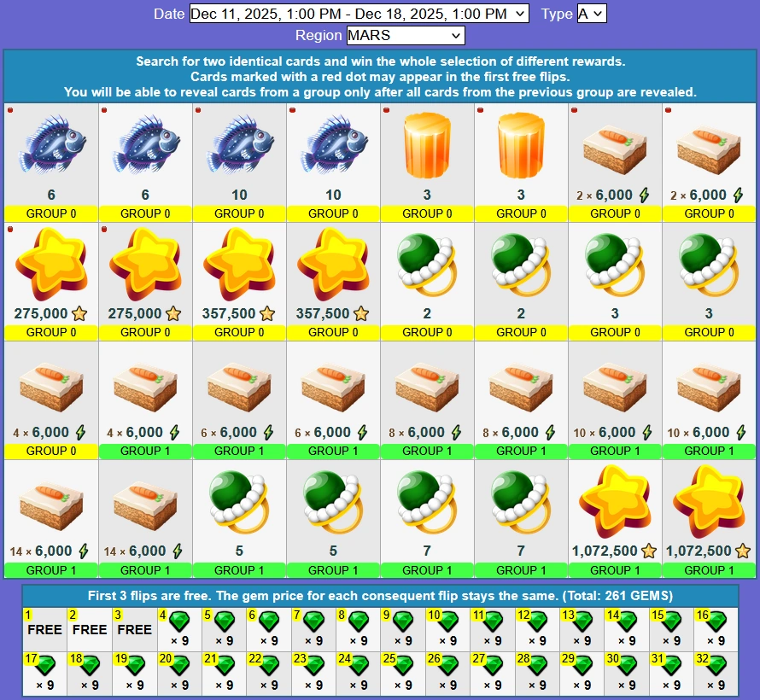
Task: Click the green gem for flip 15
Action: (672, 621)
